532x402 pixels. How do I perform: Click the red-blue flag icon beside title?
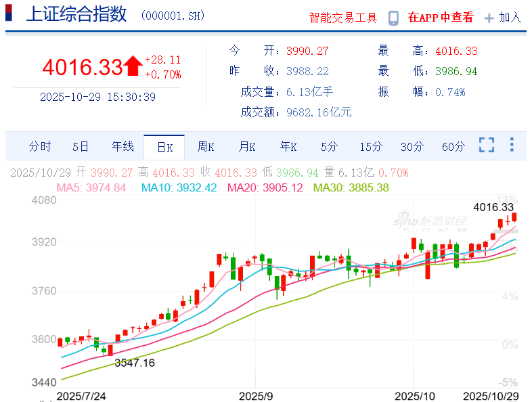tap(9, 14)
